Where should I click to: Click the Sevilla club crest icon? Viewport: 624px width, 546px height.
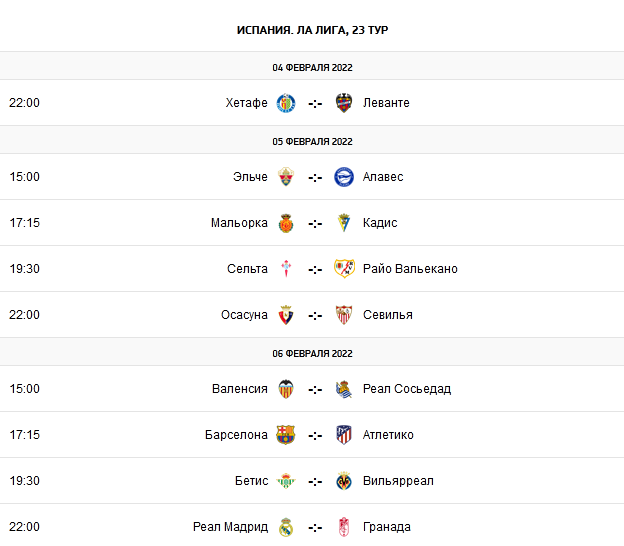[344, 315]
